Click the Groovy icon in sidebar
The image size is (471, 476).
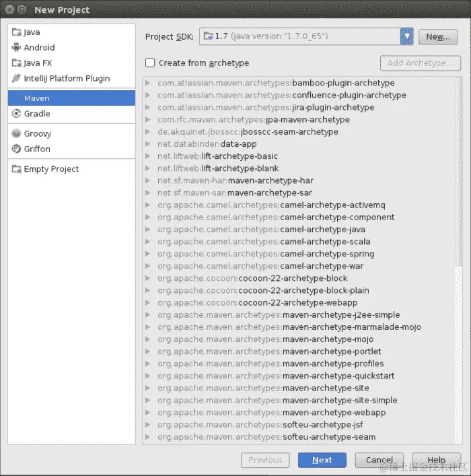tap(16, 133)
